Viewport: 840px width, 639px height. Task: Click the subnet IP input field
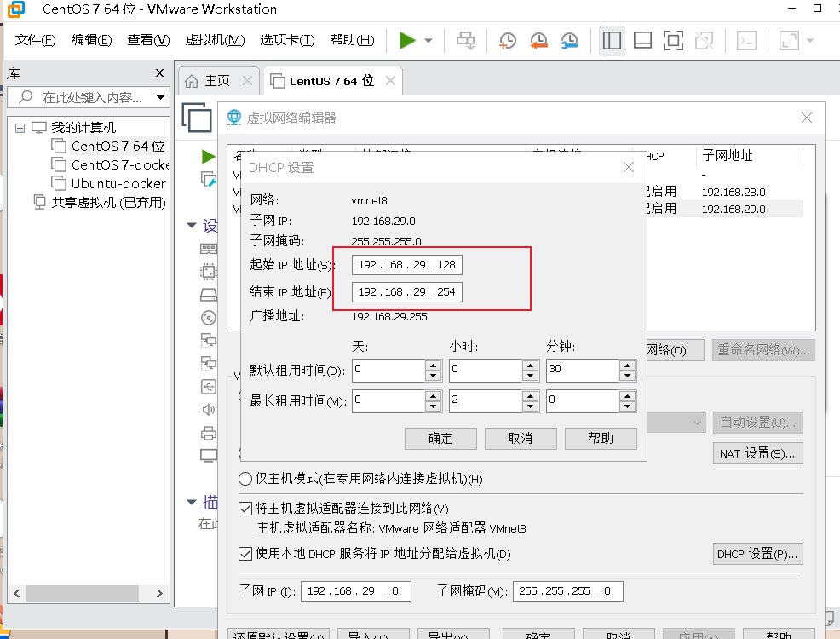point(356,591)
